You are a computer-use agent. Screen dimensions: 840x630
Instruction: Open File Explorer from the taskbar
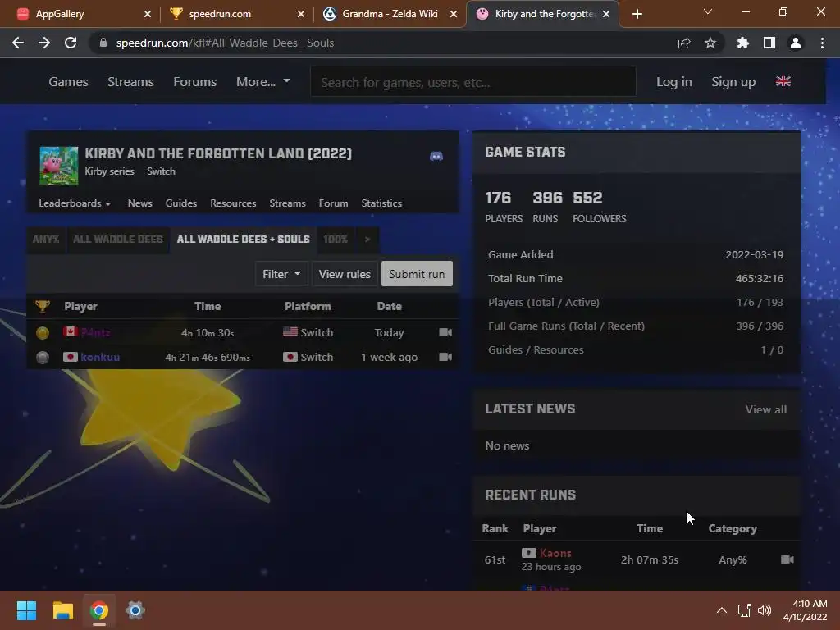(62, 610)
